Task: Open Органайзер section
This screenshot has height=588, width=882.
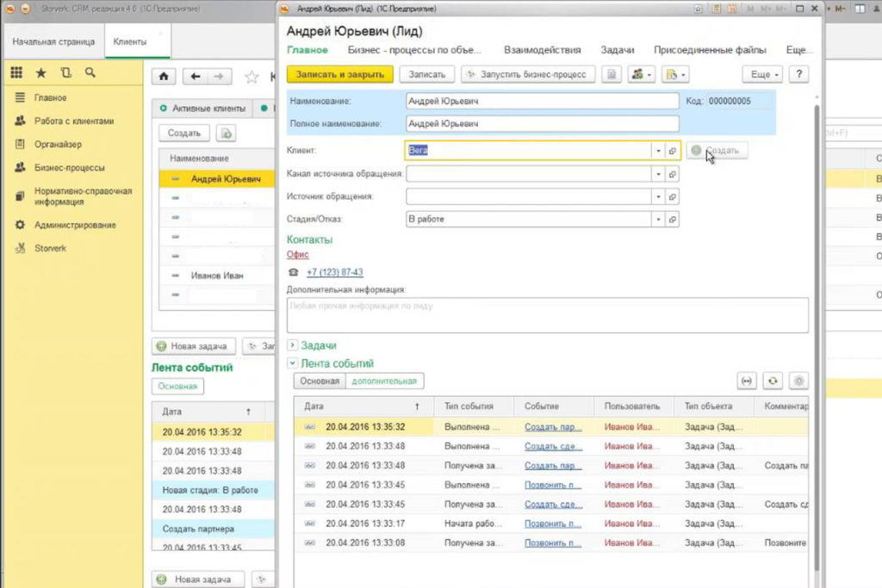Action: (58, 145)
